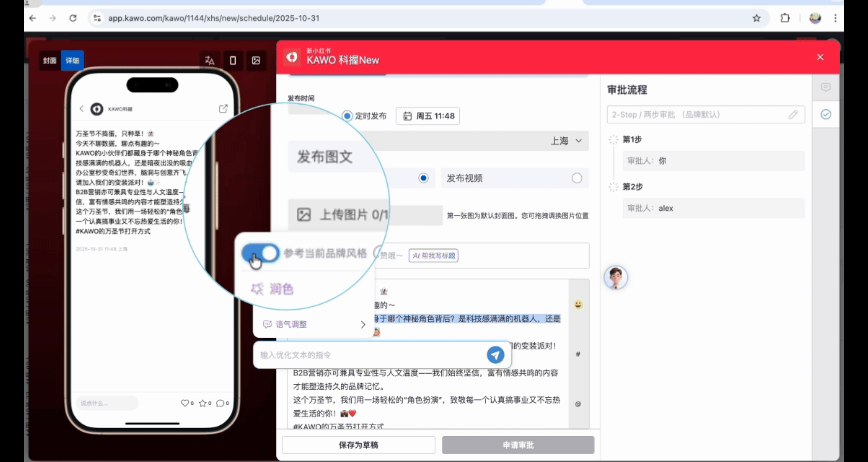
Task: Click the 保存为草稿 button
Action: [358, 445]
